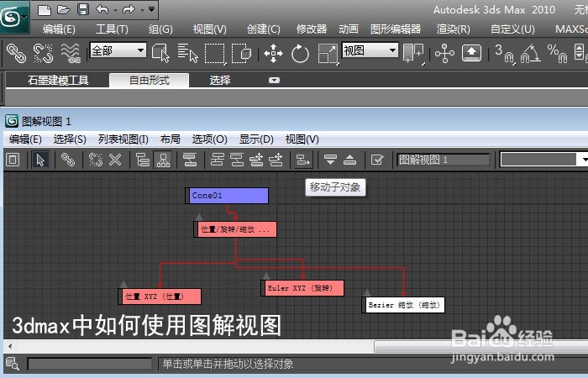Click schematic Expand Selected down-arrow icon
588x378 pixels.
[x=330, y=160]
